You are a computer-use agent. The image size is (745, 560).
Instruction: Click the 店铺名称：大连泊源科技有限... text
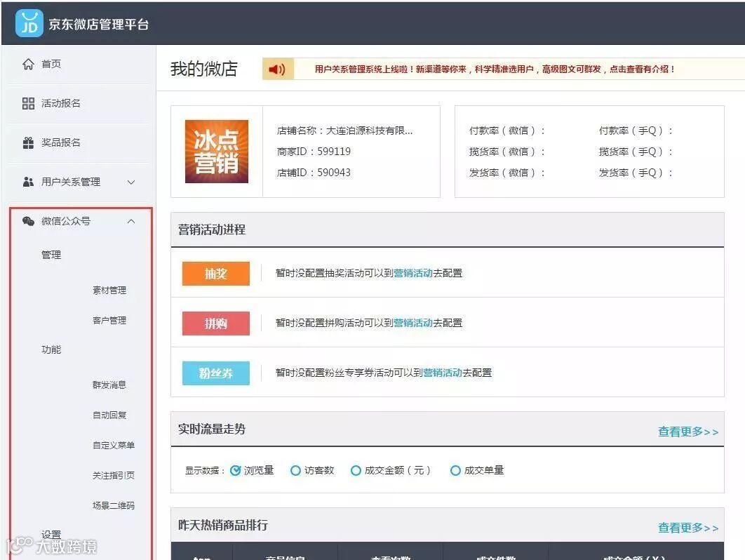tap(345, 131)
